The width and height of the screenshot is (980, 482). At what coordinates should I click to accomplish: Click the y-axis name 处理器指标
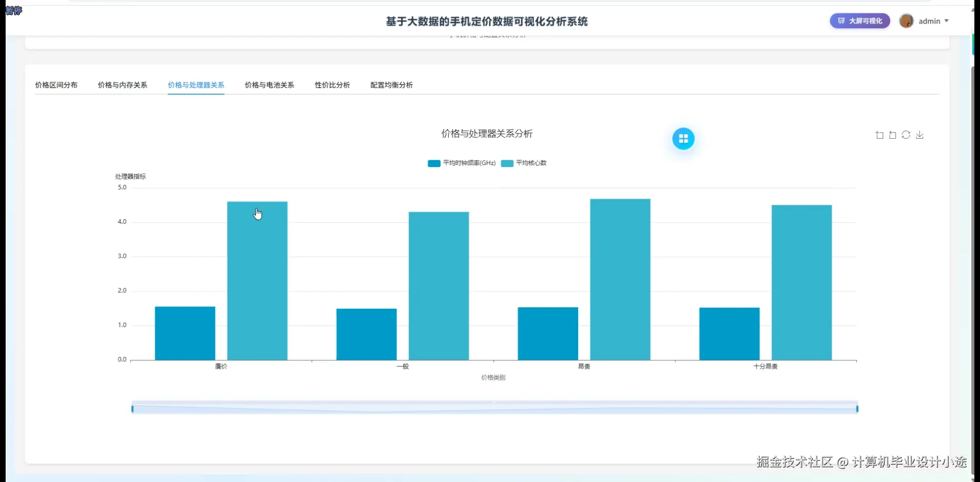pyautogui.click(x=131, y=177)
